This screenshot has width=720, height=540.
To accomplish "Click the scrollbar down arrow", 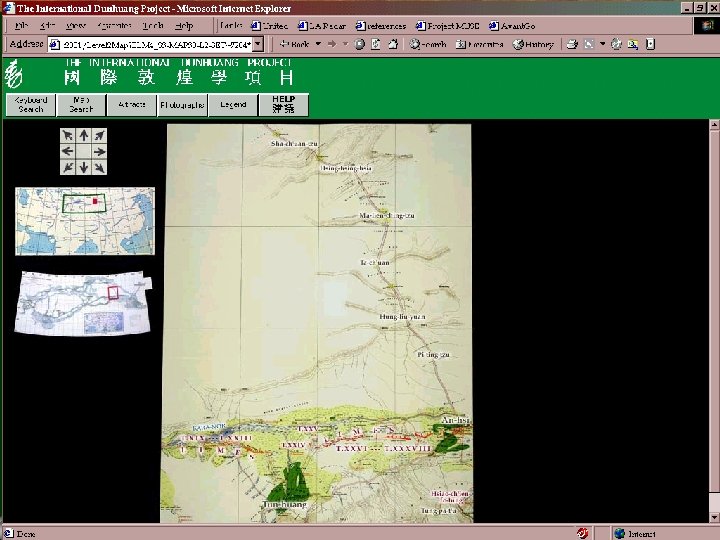I will 714,518.
